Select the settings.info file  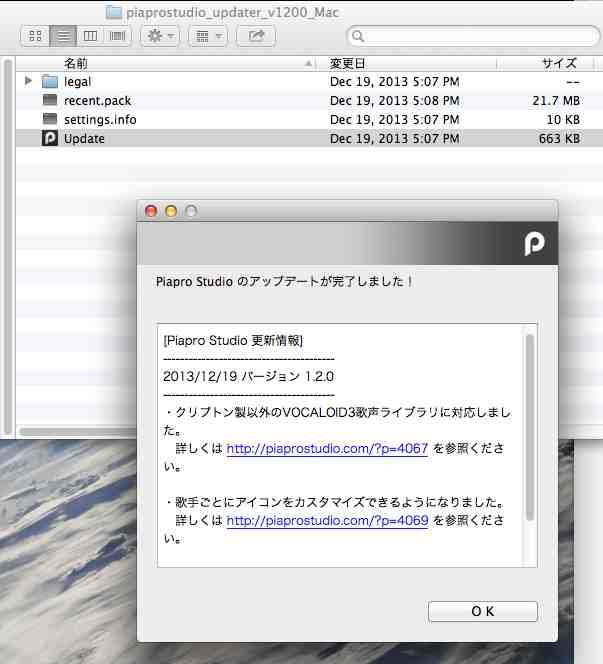point(100,120)
